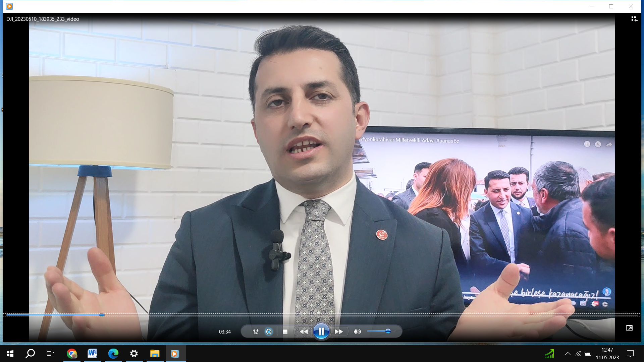Adjust the volume slider
The width and height of the screenshot is (644, 362).
point(388,331)
